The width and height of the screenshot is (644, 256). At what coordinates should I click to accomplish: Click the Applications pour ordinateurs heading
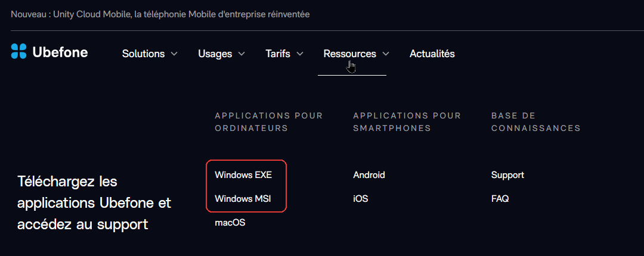point(268,122)
